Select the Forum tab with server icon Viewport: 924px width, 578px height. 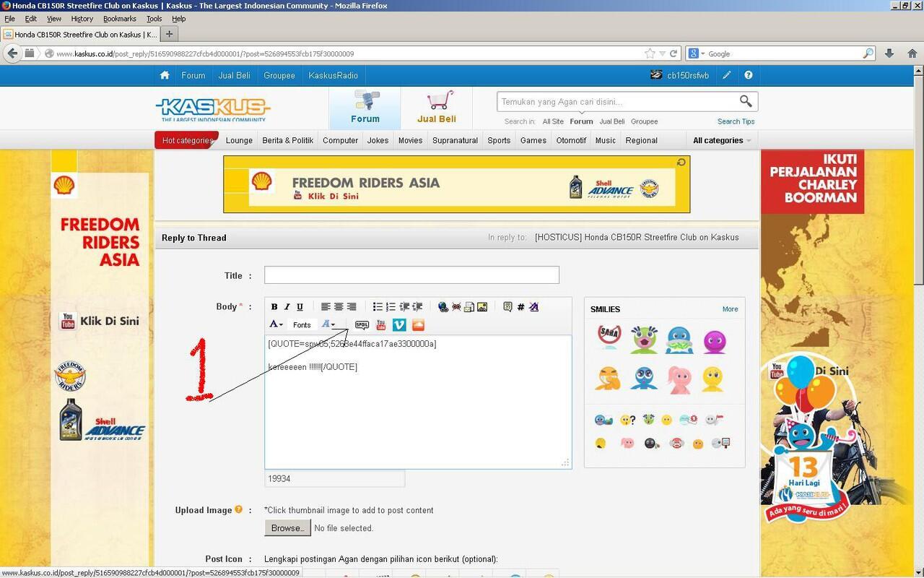(x=365, y=108)
